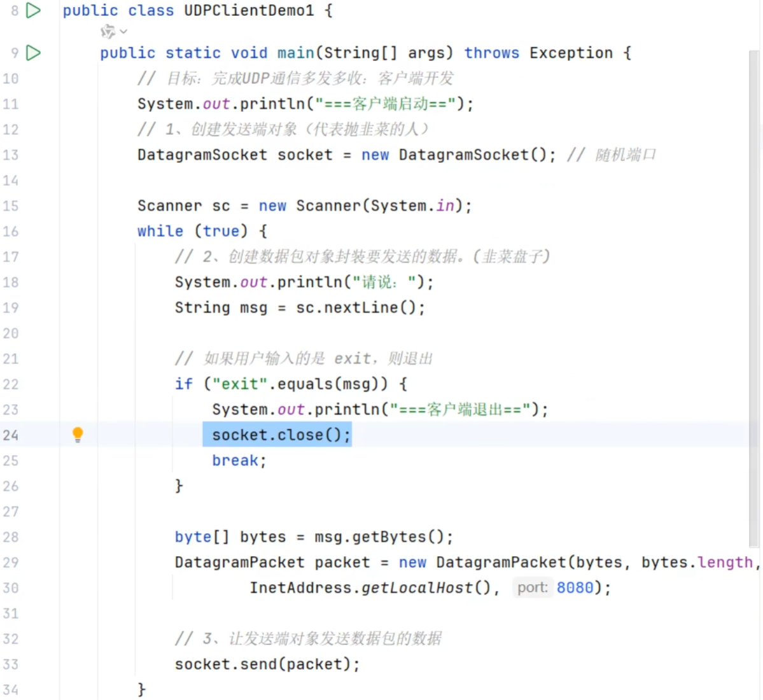This screenshot has height=700, width=763.
Task: Click 'msg.getBytes()' on line 28
Action: tap(379, 536)
